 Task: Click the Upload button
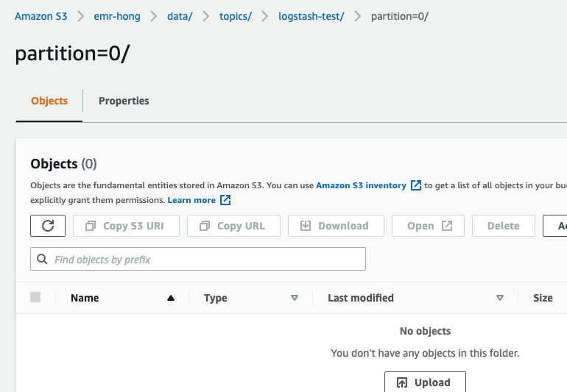(x=426, y=382)
